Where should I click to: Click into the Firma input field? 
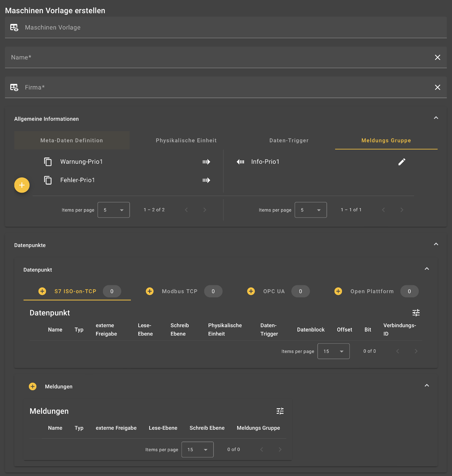(x=218, y=87)
